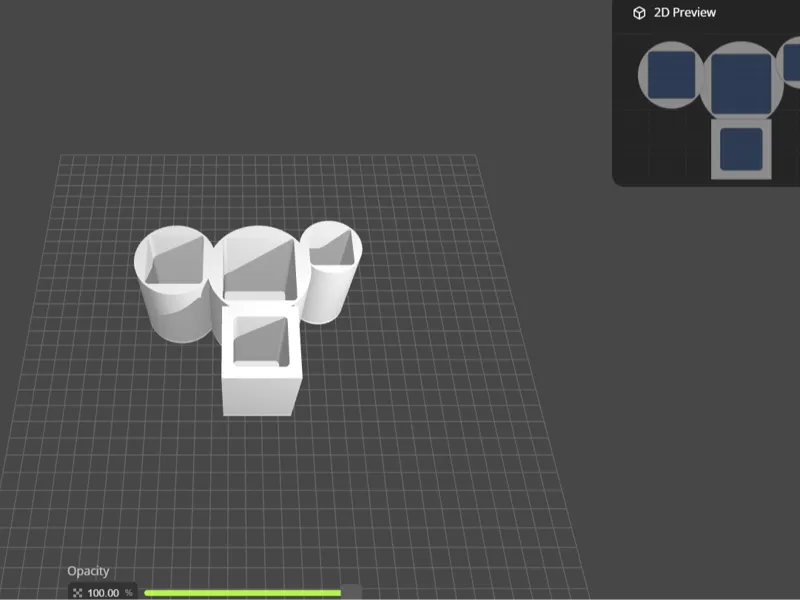Click the opacity value field showing 100.00

[103, 592]
